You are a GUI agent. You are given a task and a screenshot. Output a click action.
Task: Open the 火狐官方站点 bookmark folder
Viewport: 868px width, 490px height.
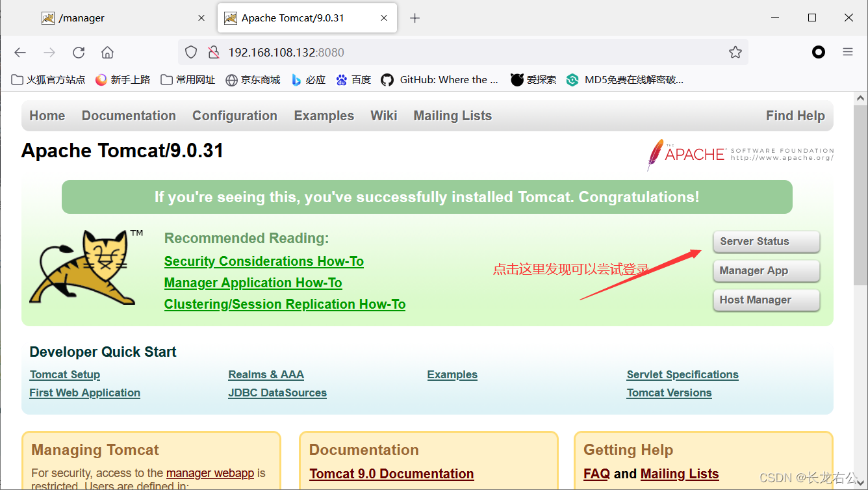tap(49, 79)
